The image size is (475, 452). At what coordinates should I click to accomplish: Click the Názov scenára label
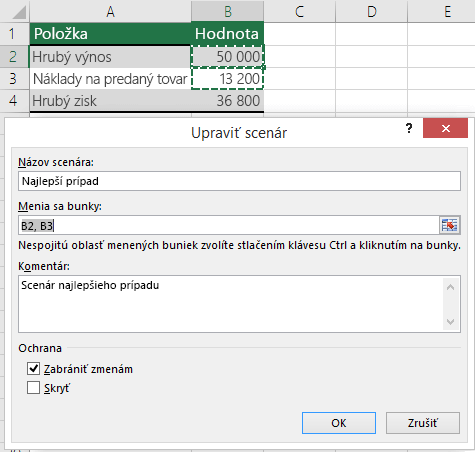(56, 162)
